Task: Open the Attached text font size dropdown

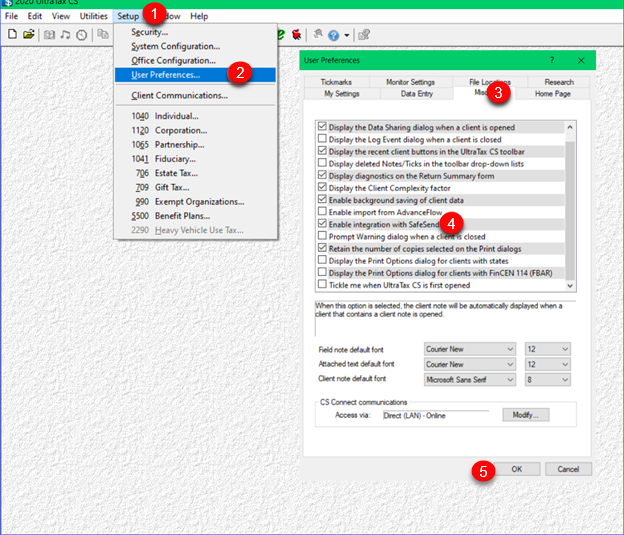Action: [x=548, y=364]
